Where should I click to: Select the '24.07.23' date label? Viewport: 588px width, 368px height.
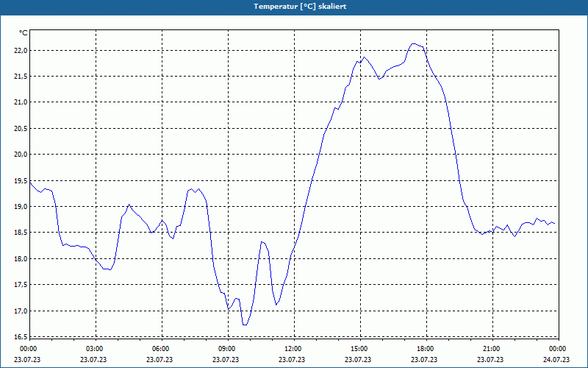coord(556,359)
